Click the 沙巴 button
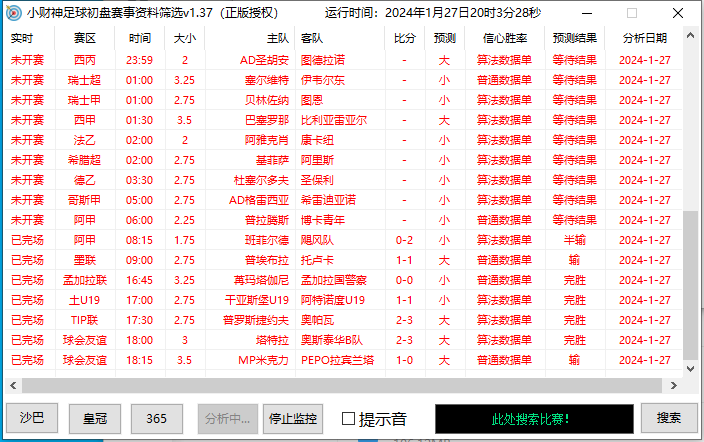 pyautogui.click(x=32, y=418)
